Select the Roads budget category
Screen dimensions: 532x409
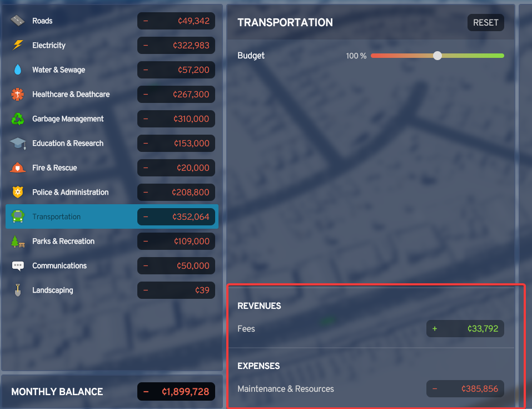112,21
